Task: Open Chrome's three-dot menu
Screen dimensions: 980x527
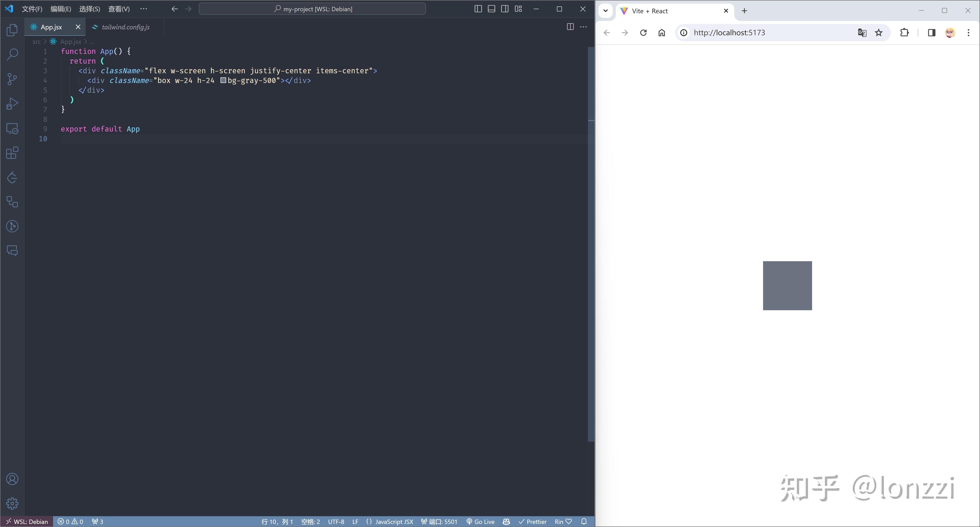Action: [x=968, y=33]
